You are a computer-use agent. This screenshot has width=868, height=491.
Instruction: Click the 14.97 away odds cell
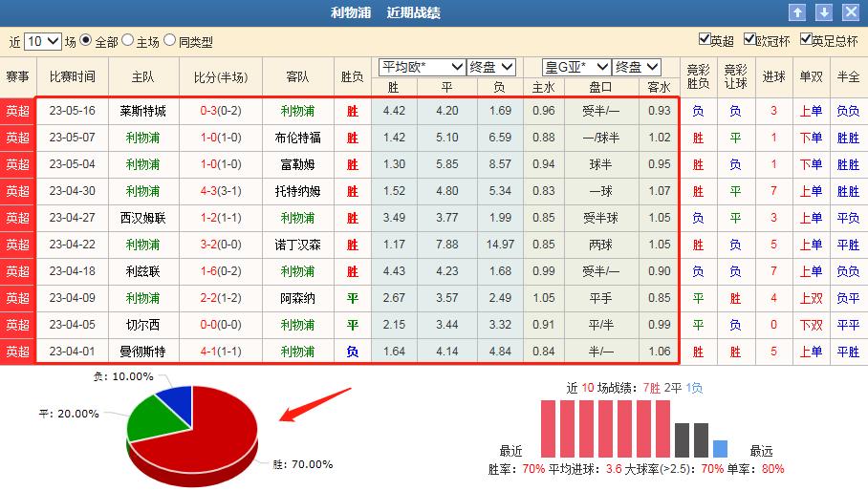[x=500, y=245]
